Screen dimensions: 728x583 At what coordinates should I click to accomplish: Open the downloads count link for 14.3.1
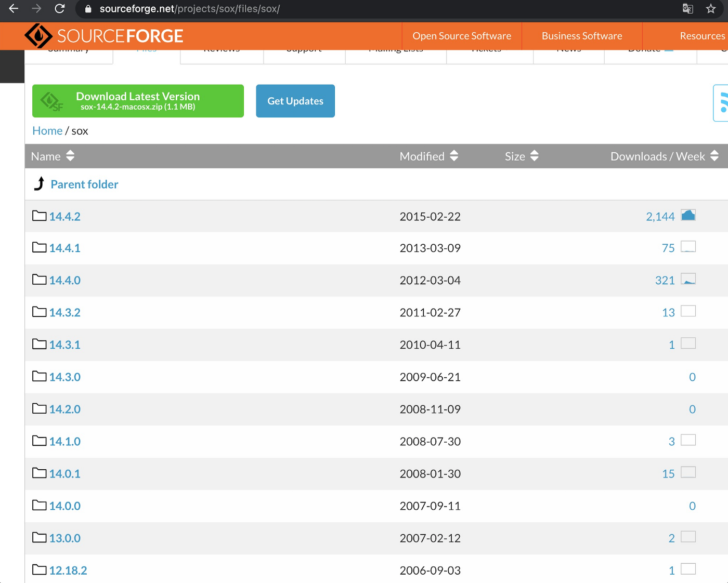pos(672,345)
